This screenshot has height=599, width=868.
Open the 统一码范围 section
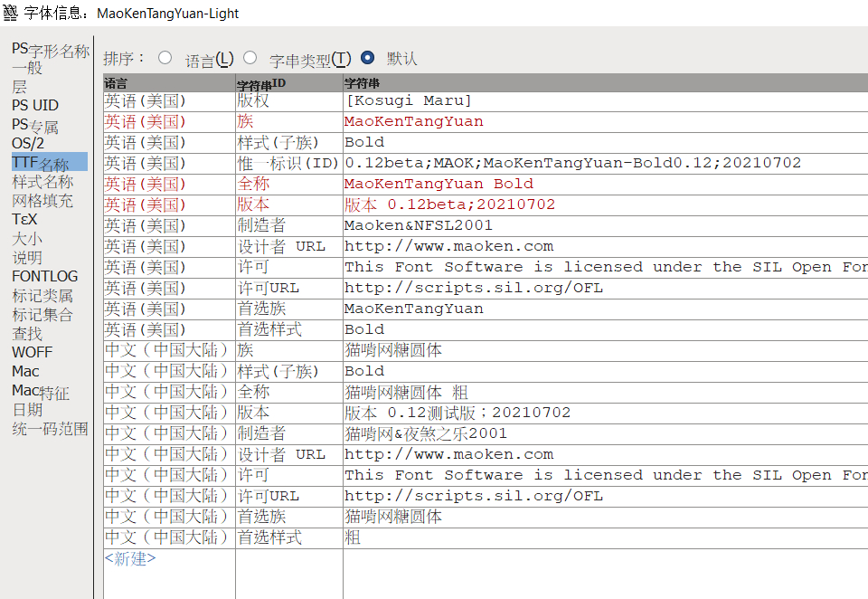point(50,429)
